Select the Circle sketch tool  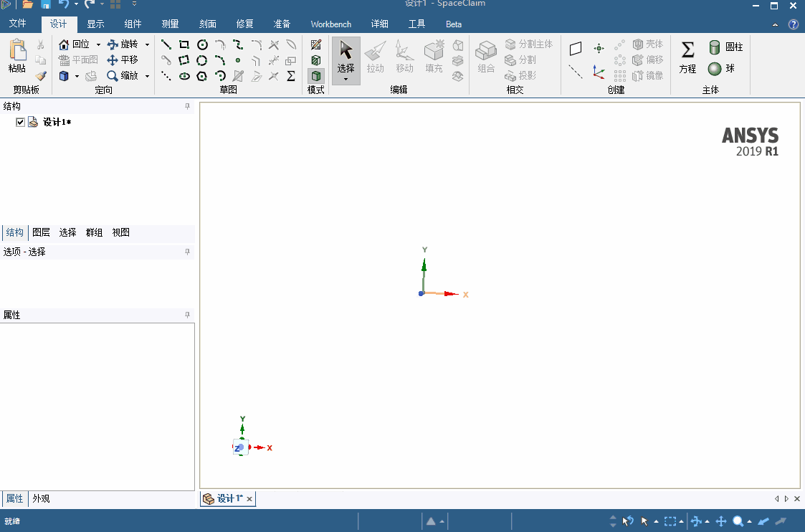[x=202, y=44]
